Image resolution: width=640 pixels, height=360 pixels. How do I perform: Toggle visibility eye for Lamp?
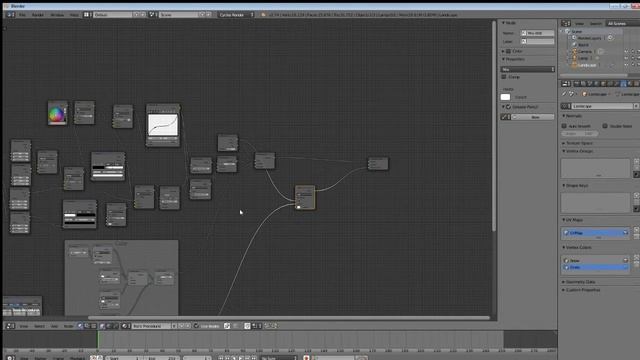click(x=626, y=58)
